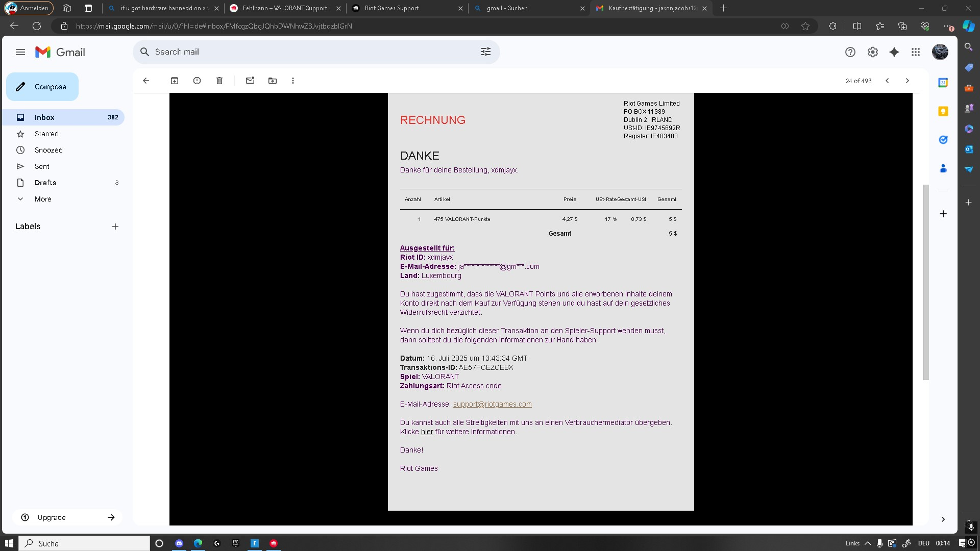Click the Windows taskbar Suche search box
The height and width of the screenshot is (551, 980).
pyautogui.click(x=85, y=543)
